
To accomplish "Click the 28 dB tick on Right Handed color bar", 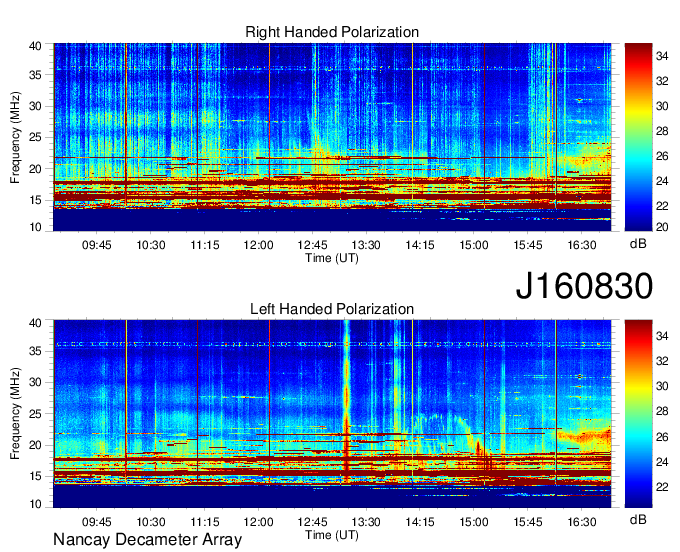I will click(x=662, y=131).
